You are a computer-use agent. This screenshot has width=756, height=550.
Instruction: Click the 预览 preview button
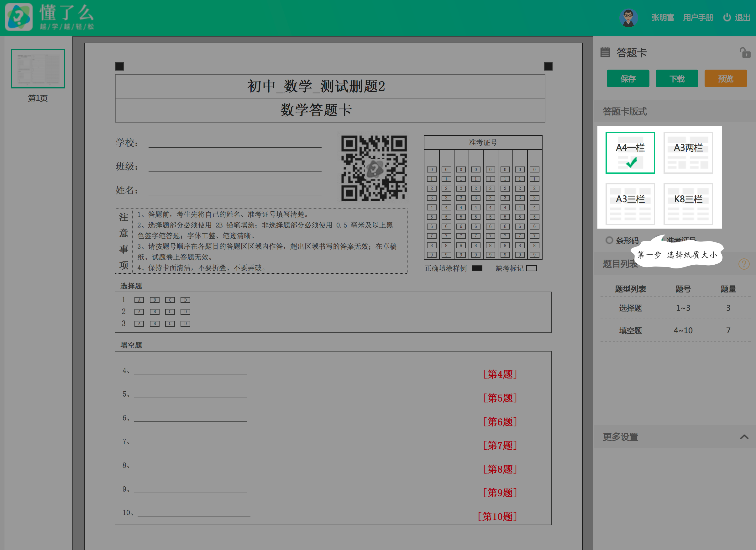point(725,79)
